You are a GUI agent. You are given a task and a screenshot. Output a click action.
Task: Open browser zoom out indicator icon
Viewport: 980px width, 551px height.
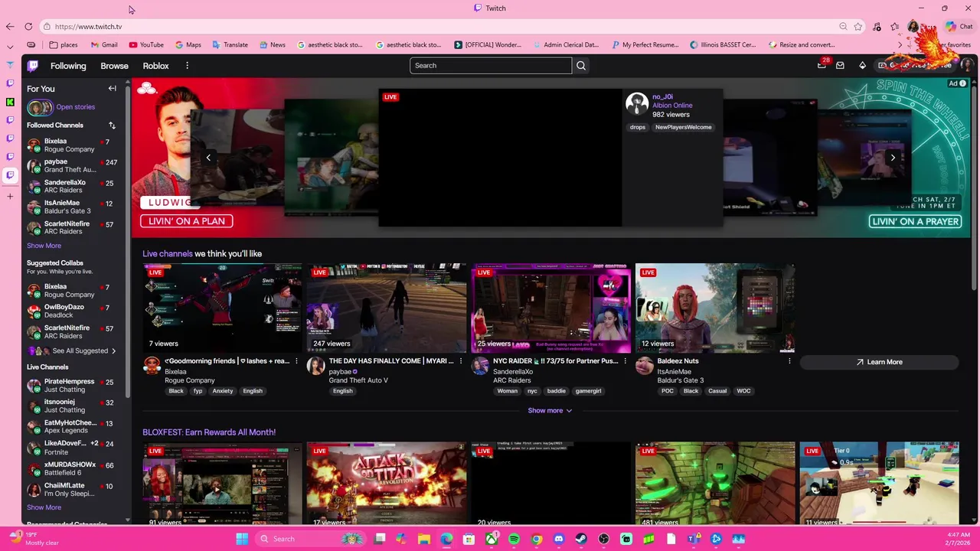point(843,27)
